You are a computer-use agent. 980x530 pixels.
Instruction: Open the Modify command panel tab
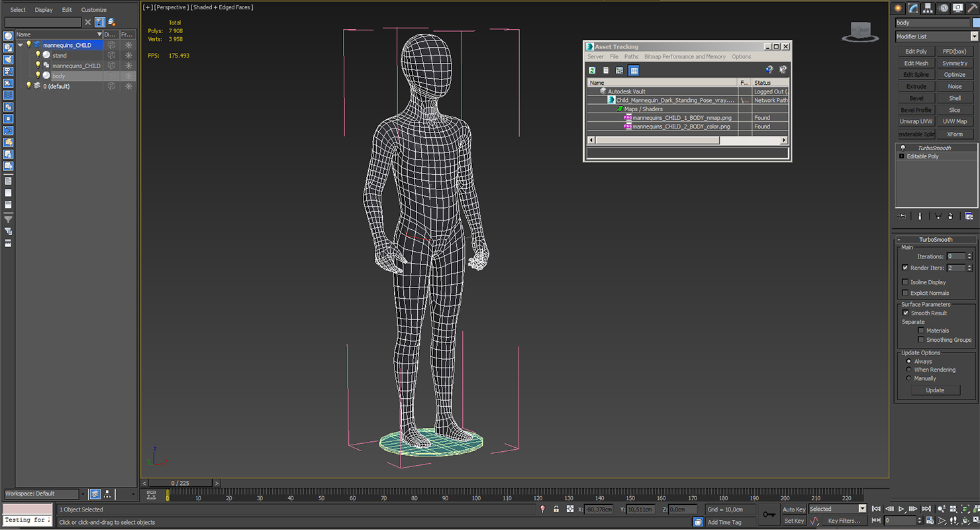913,8
